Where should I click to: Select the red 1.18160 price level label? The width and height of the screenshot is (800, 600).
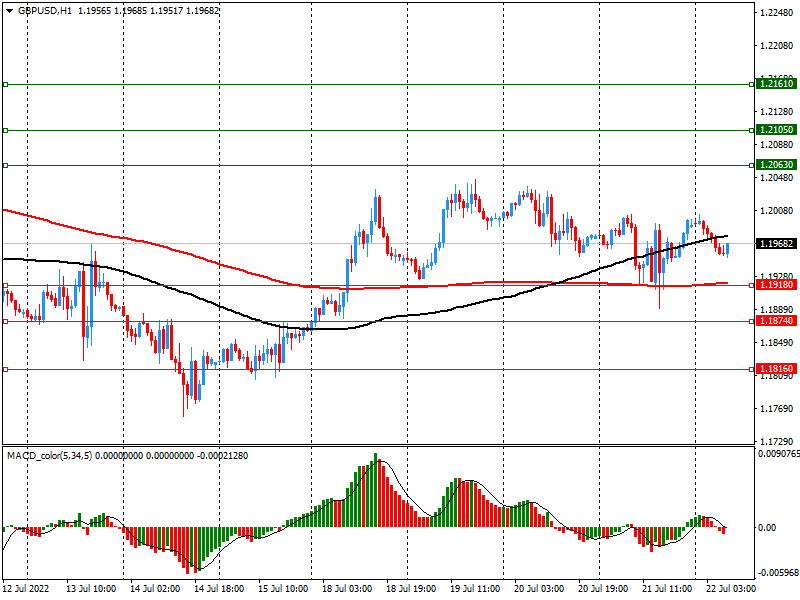[776, 369]
